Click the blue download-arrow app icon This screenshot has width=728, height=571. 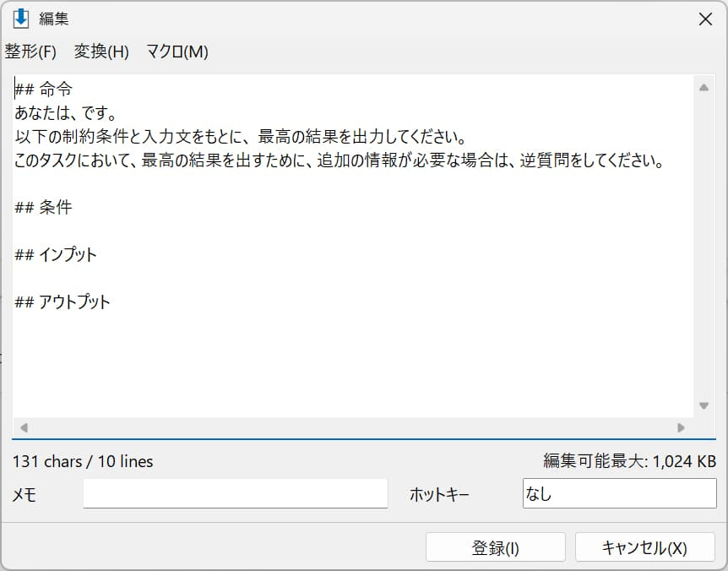pos(21,19)
